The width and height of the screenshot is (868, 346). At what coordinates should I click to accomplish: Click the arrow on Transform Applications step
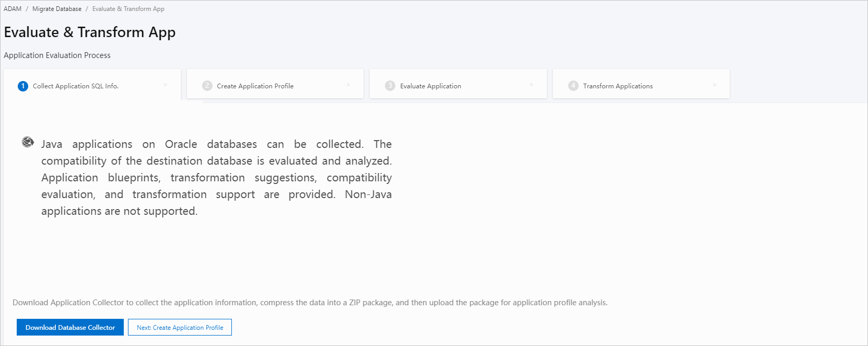click(714, 85)
